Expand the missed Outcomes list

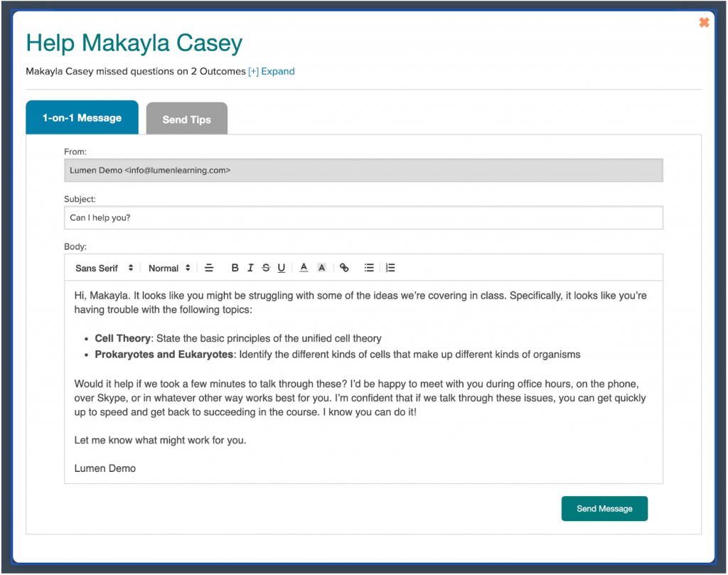pos(271,71)
